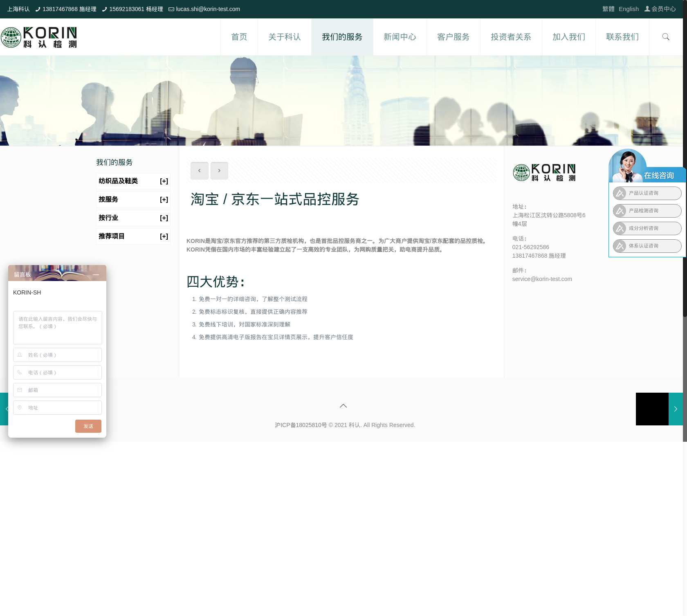Viewport: 687px width, 616px height.
Task: Click the 成分分析咨询 consultation button
Action: point(647,228)
